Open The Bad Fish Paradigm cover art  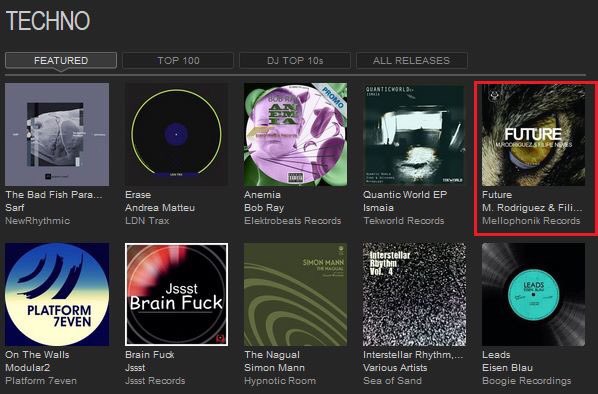point(57,134)
